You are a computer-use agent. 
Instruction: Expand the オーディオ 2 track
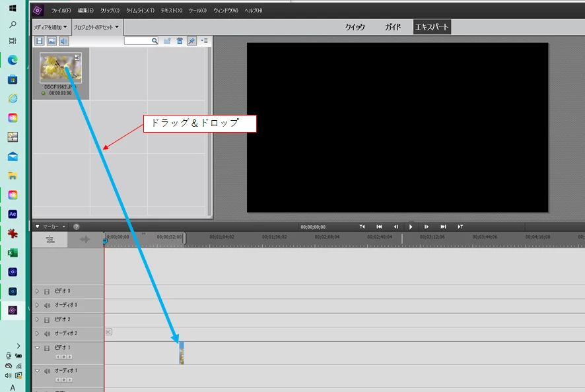[37, 333]
